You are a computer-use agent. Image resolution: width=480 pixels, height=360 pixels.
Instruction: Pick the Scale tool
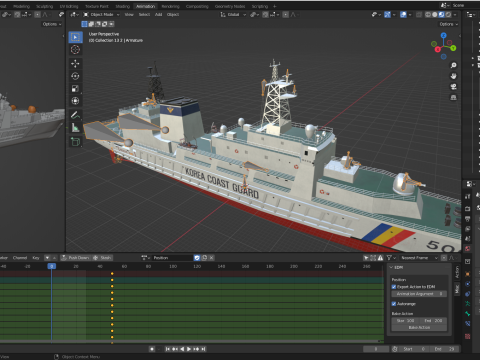[x=75, y=88]
